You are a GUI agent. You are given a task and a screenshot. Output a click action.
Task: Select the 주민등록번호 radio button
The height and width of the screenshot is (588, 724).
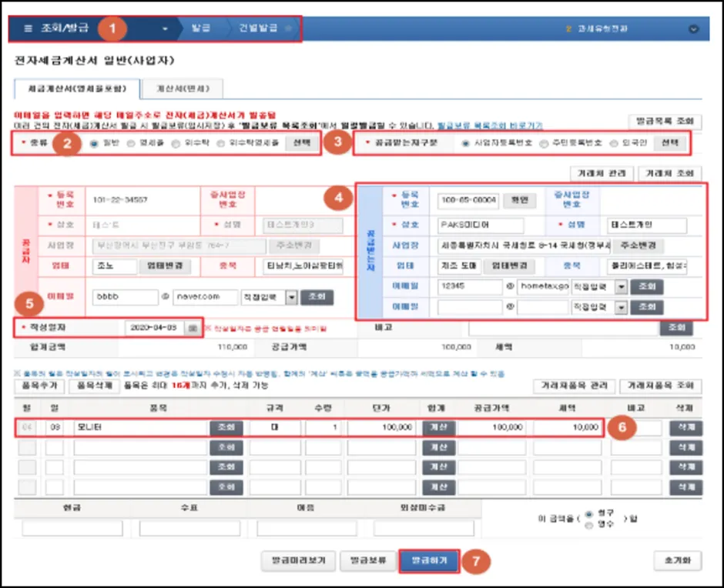click(x=544, y=144)
